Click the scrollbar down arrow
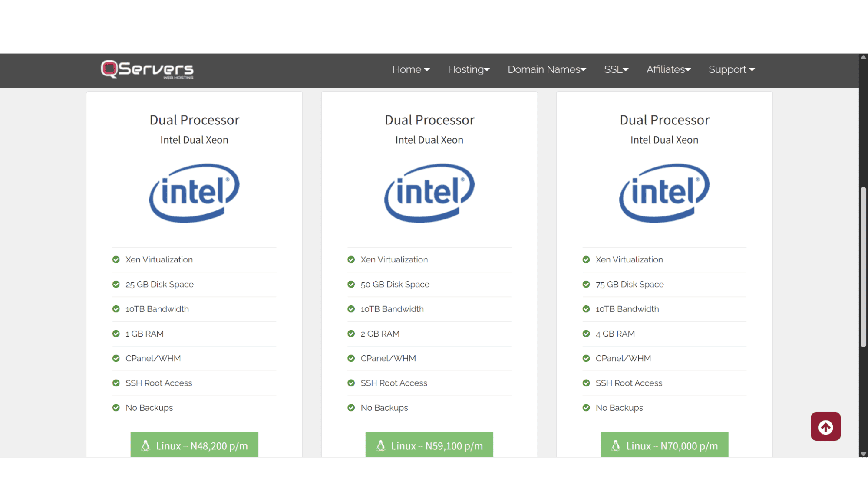This screenshot has width=868, height=488. coord(863,454)
